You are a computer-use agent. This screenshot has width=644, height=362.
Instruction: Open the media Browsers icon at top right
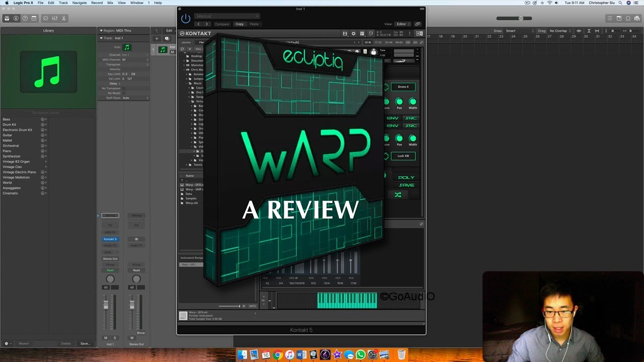point(637,18)
